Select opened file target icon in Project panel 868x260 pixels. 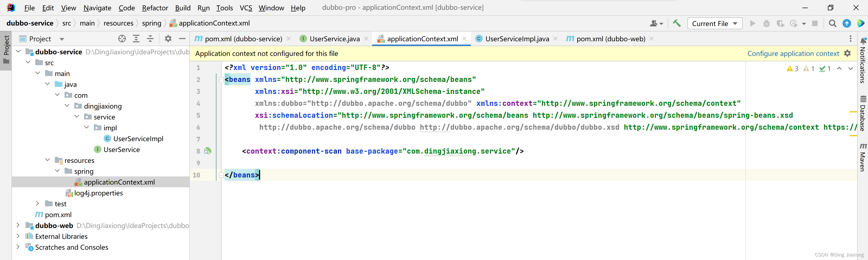122,39
